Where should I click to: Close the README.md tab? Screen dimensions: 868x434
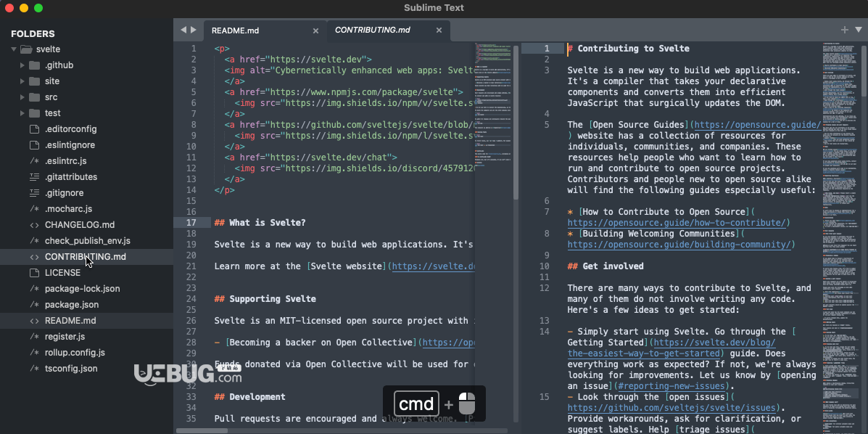point(315,30)
